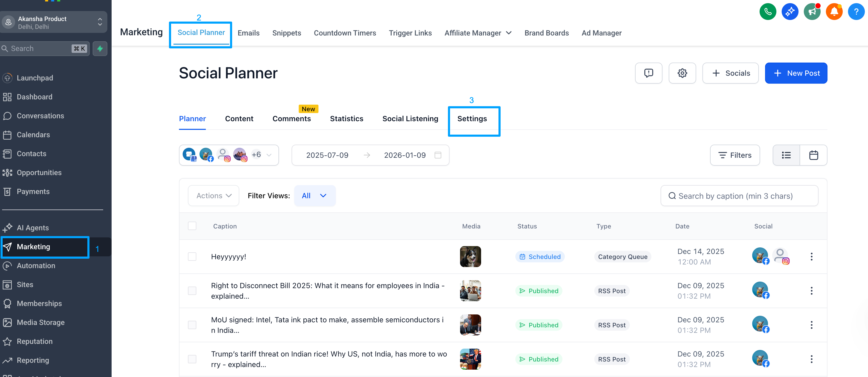Click the Filters button
The width and height of the screenshot is (868, 377).
click(735, 155)
